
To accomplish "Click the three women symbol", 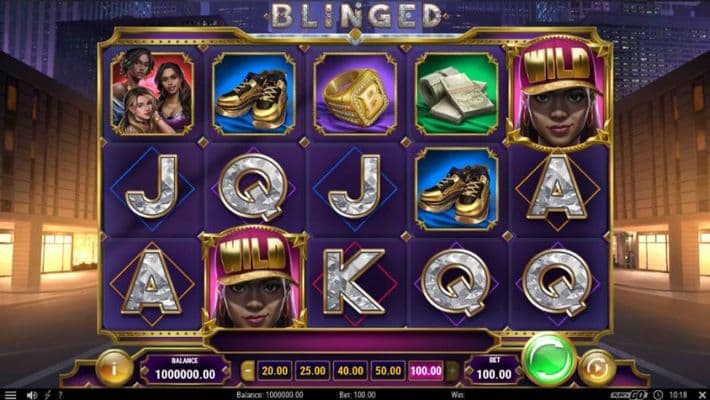I will (152, 94).
